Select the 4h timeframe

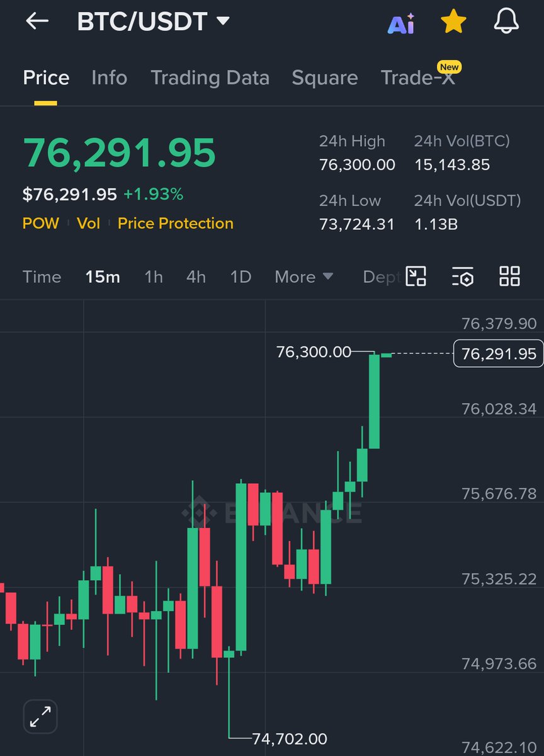(196, 277)
